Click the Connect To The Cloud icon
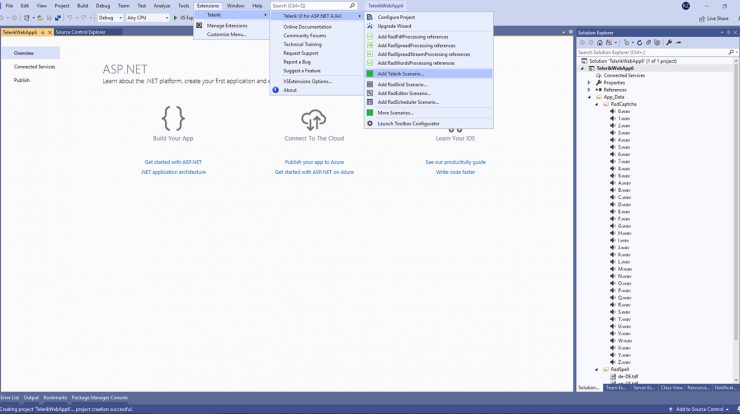 (314, 120)
